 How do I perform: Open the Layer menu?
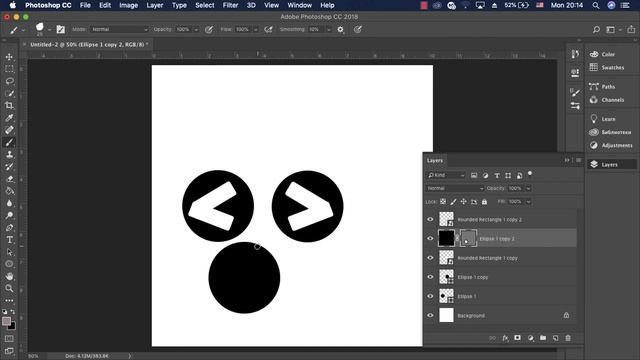155,5
